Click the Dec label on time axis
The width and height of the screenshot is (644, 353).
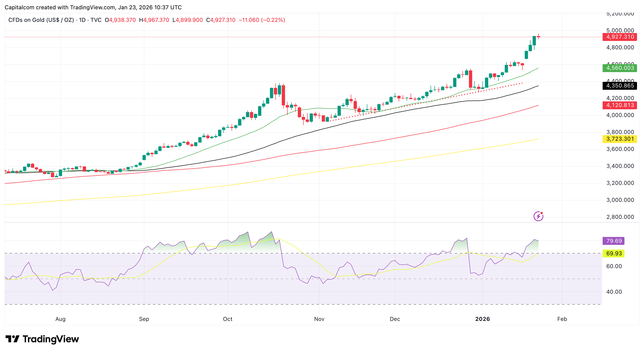[x=395, y=319]
